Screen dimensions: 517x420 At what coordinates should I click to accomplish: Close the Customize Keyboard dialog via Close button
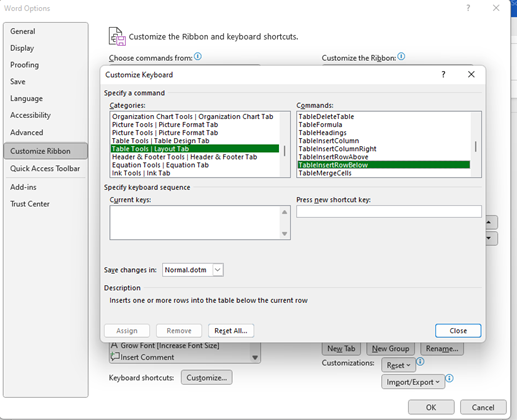tap(458, 331)
